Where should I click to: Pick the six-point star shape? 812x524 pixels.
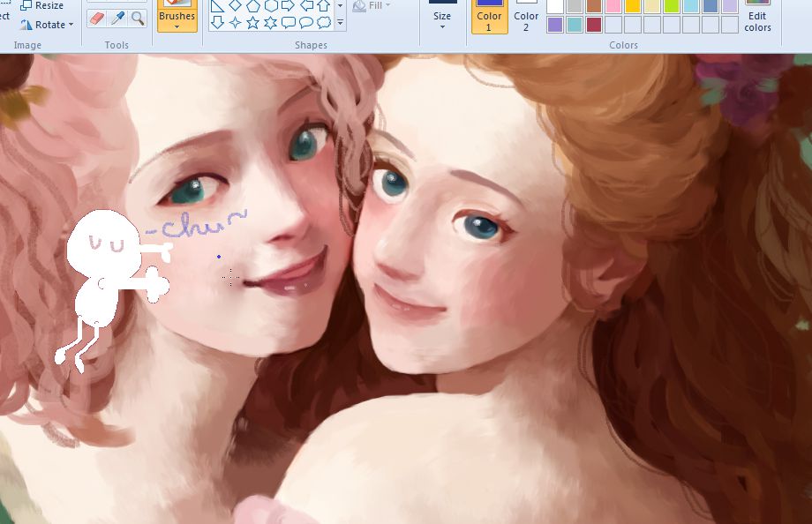point(270,23)
